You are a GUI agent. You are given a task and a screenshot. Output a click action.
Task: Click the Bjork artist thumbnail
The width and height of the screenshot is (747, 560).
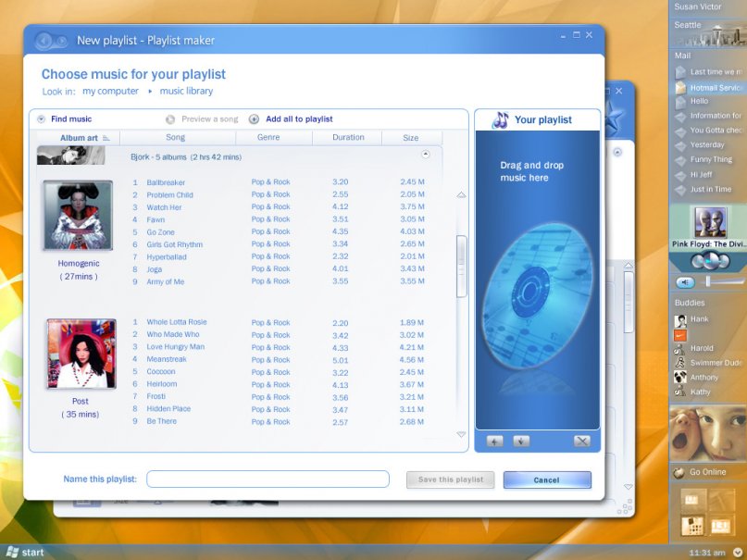71,156
